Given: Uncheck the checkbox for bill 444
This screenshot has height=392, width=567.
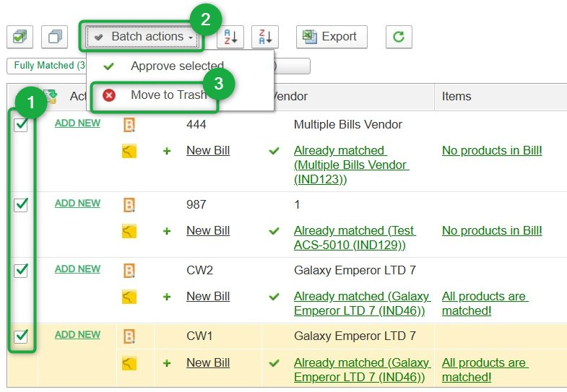Looking at the screenshot, I should 21,124.
